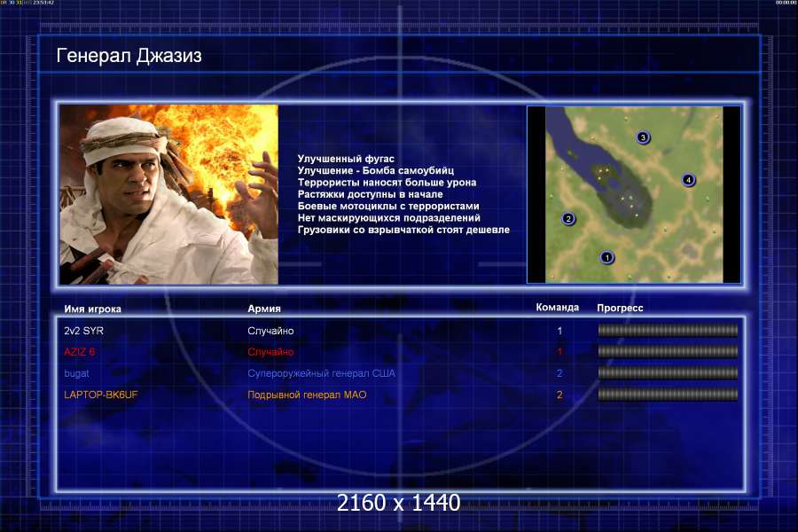Click 'Растяжки доступны в начале' line
This screenshot has width=798, height=532.
[370, 194]
